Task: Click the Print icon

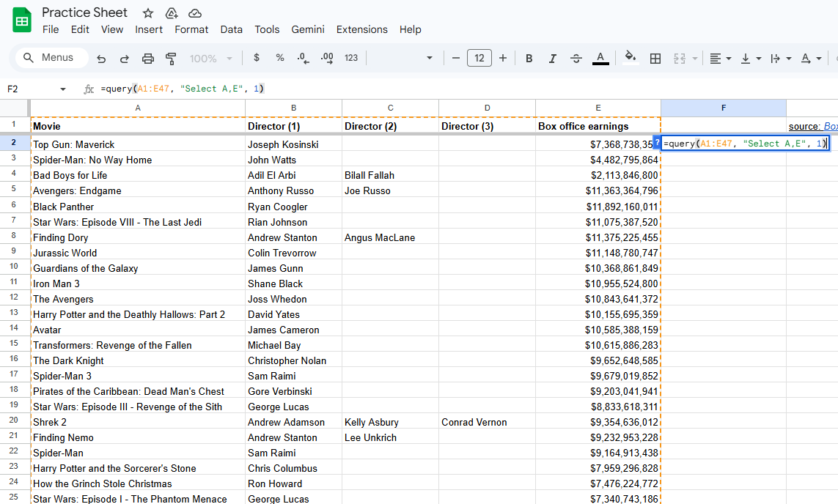Action: click(x=147, y=57)
